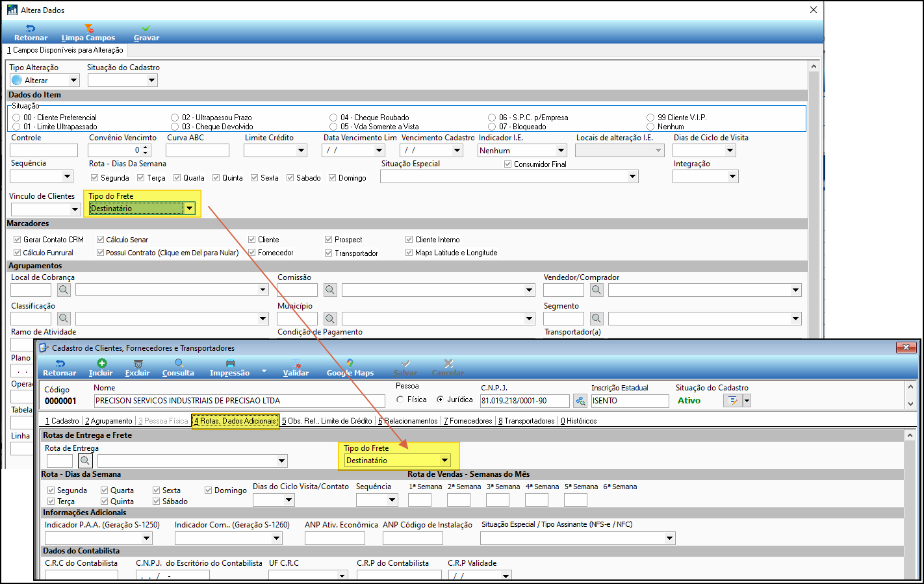This screenshot has height=584, width=924.
Task: Click Nome input field
Action: point(239,401)
